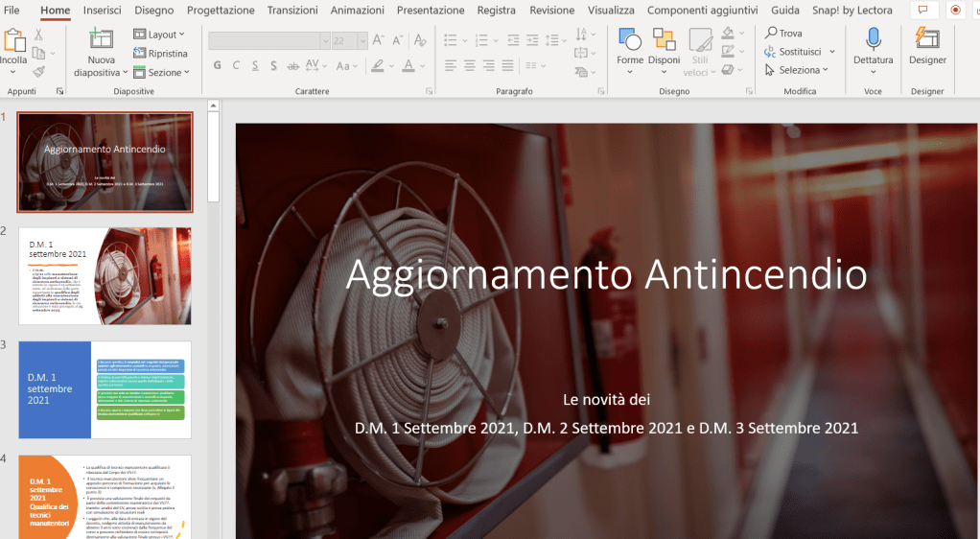
Task: Click the Nuova diapositiva icon
Action: point(100,40)
